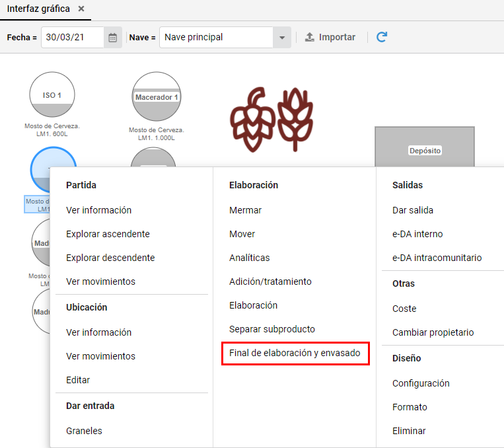Click the ISO 1 label Mosto de Cerveza. LM1. 600L
Viewport: 504px width, 448px height.
click(52, 130)
